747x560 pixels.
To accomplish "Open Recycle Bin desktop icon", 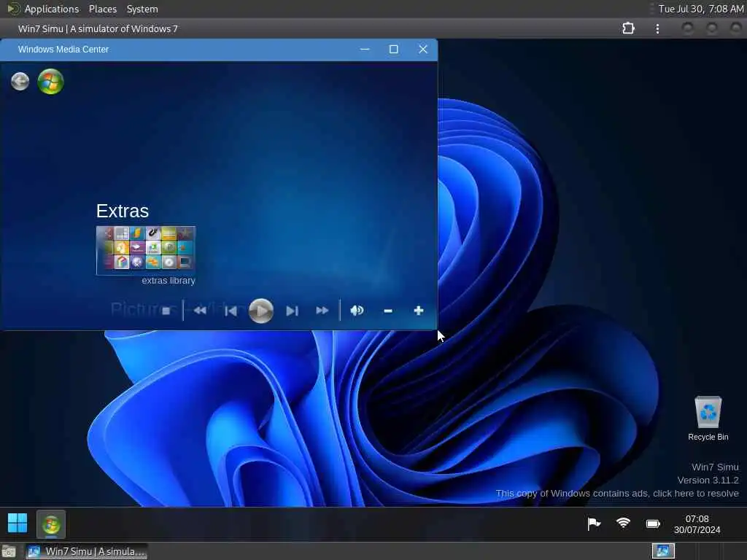I will click(x=708, y=419).
